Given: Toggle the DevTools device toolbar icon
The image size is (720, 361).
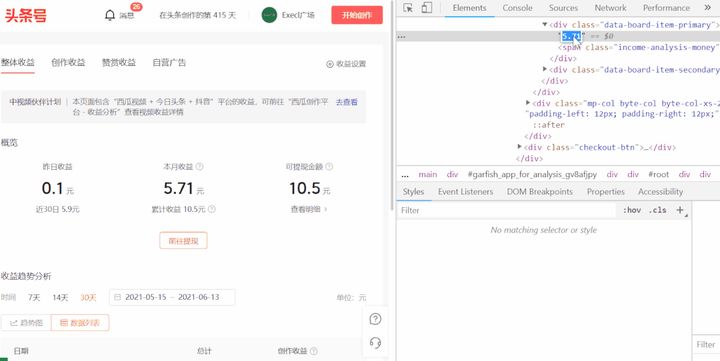Looking at the screenshot, I should pyautogui.click(x=427, y=8).
